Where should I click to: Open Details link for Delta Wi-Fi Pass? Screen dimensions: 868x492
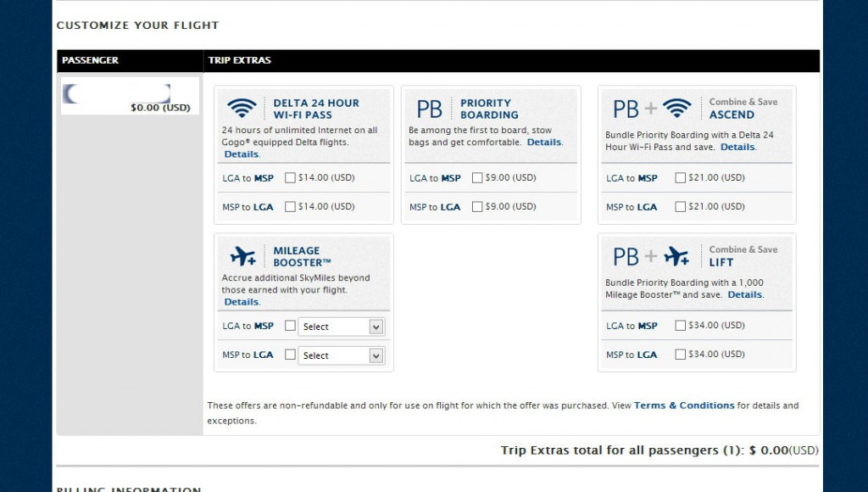pos(242,154)
